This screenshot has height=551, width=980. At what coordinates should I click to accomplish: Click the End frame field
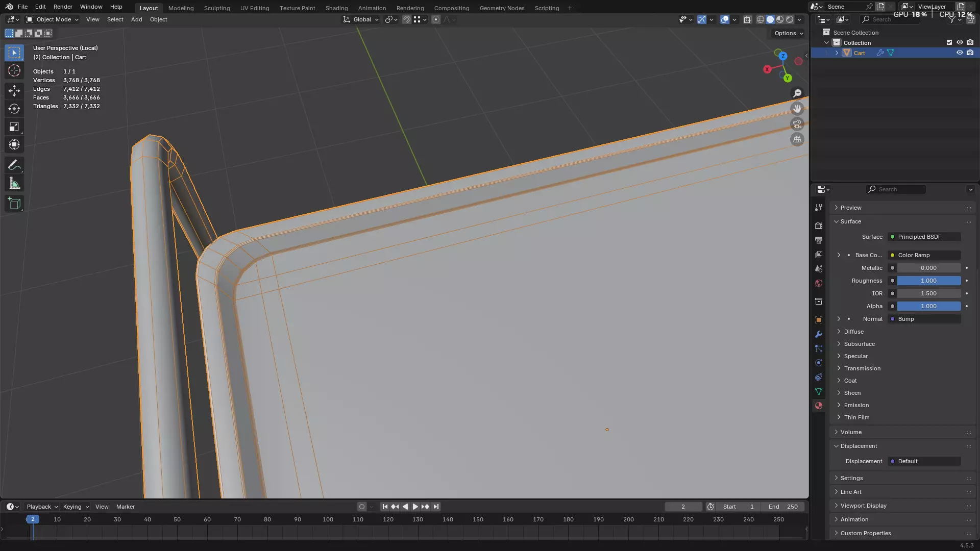tap(783, 507)
